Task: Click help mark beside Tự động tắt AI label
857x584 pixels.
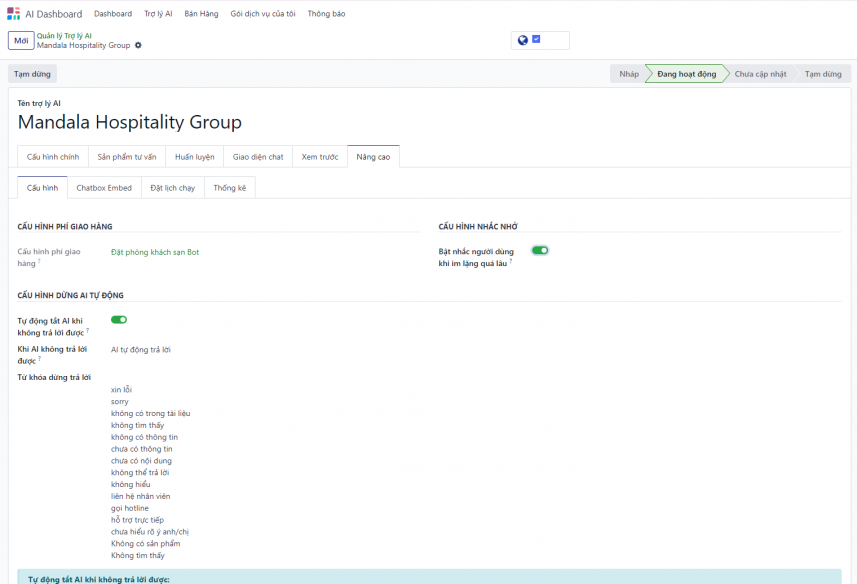Action: 87,330
